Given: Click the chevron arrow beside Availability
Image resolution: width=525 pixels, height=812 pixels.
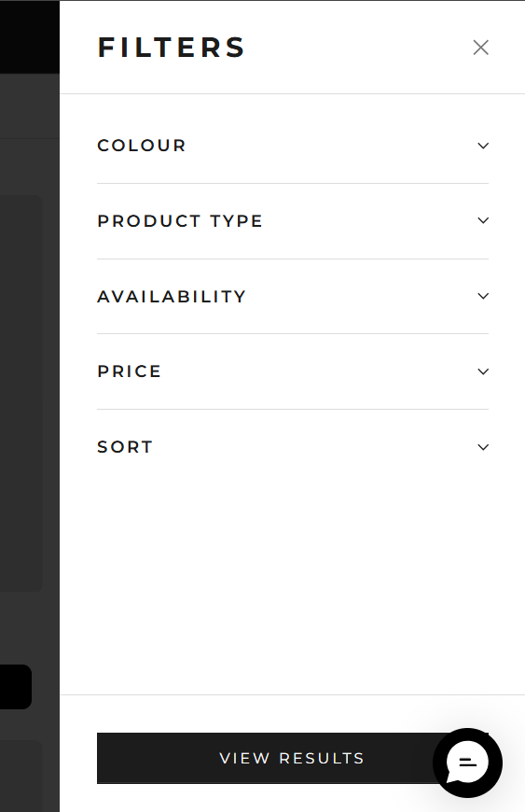Looking at the screenshot, I should click(483, 296).
